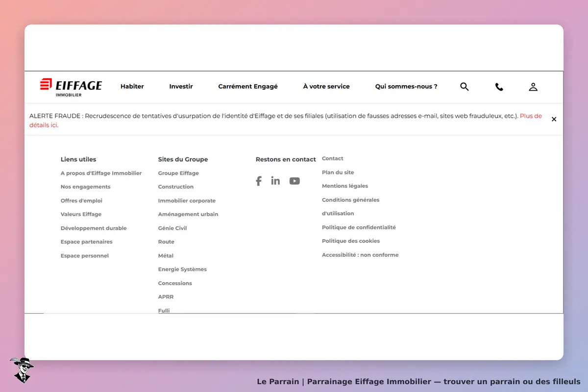Image resolution: width=588 pixels, height=392 pixels.
Task: Dismiss the fraud alert banner
Action: [x=554, y=119]
